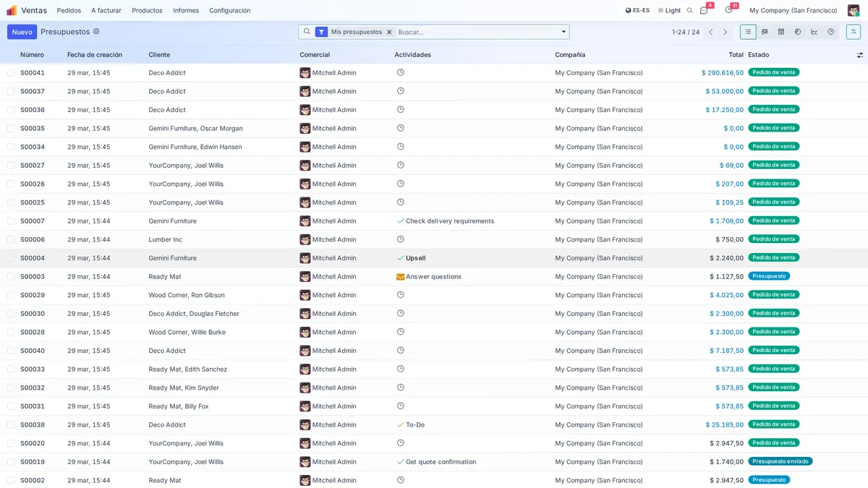
Task: Switch to the Kanban view
Action: pyautogui.click(x=765, y=32)
